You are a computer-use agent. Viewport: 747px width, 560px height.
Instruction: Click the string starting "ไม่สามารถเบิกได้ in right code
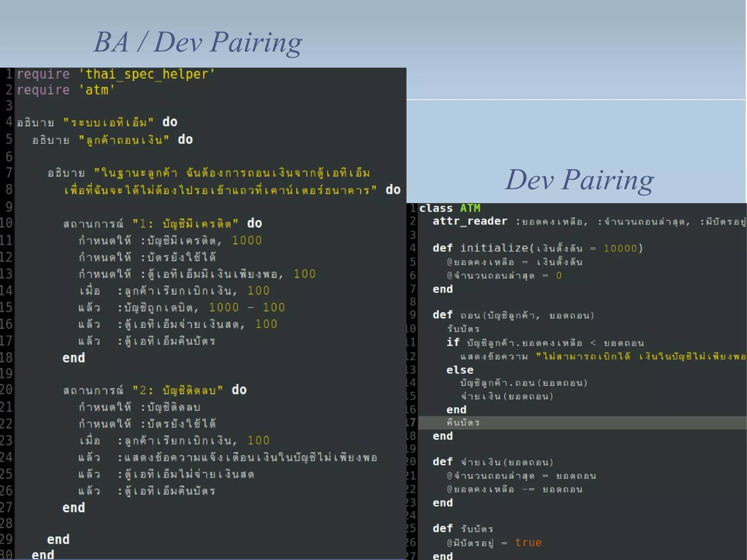[x=641, y=356]
